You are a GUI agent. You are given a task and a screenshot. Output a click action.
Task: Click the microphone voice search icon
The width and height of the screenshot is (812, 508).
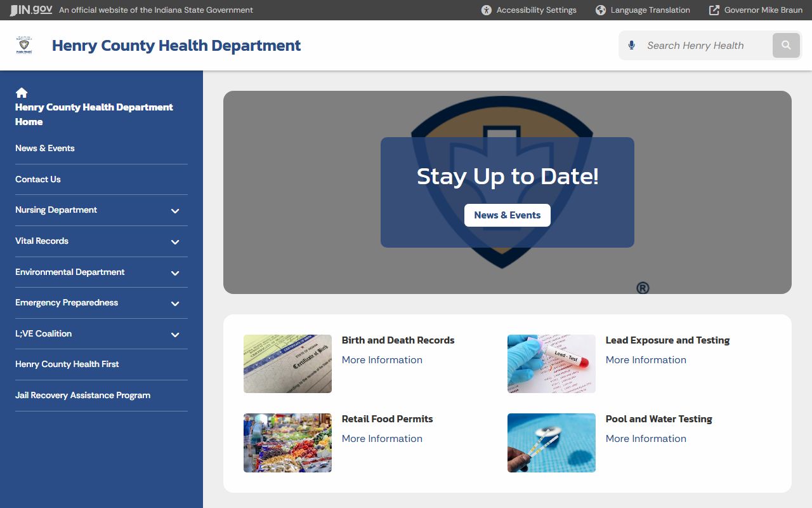tap(631, 45)
